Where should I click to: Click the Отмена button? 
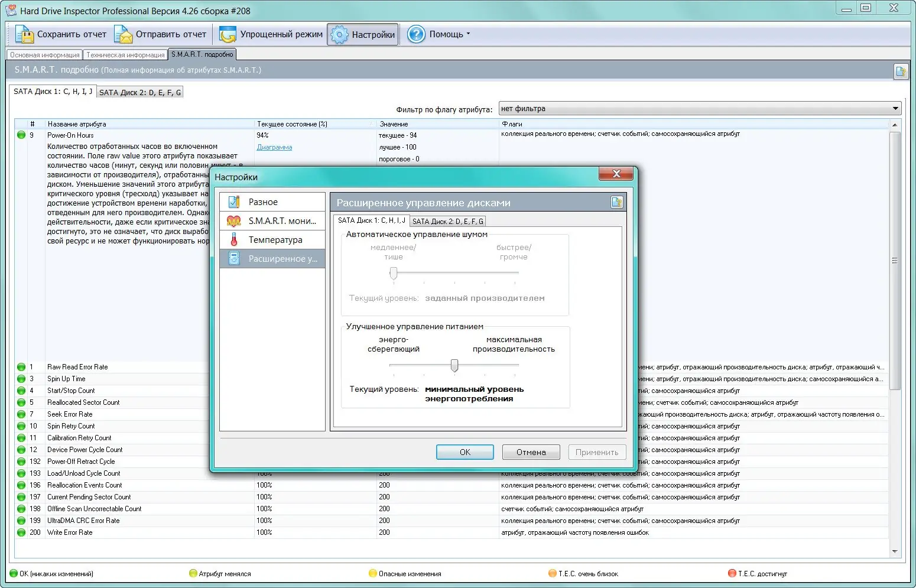click(531, 452)
